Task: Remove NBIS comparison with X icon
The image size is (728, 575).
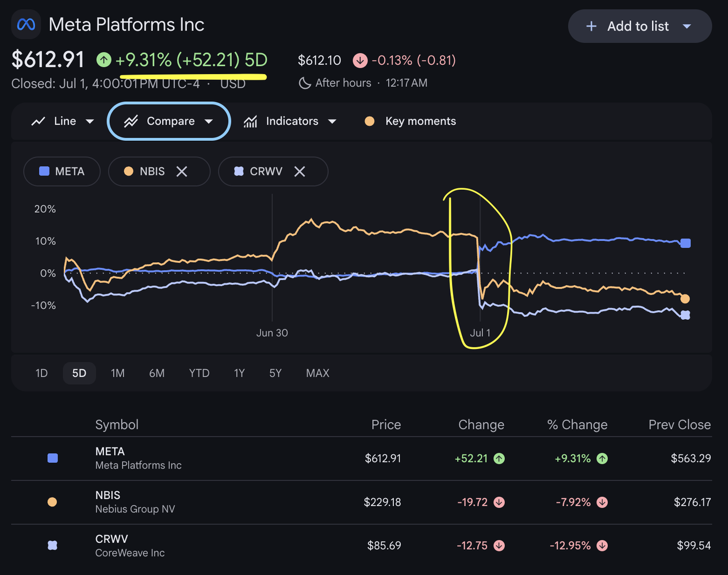Action: coord(182,171)
